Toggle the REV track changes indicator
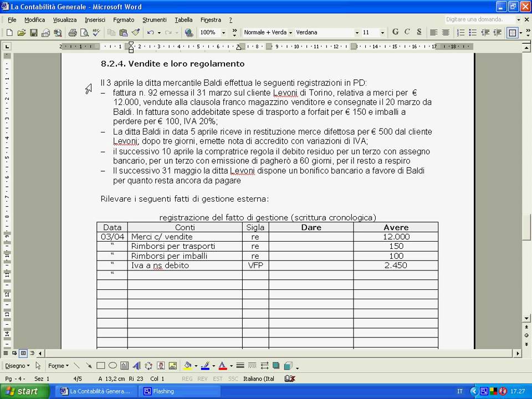Screen dimensions: 532x399 202,378
